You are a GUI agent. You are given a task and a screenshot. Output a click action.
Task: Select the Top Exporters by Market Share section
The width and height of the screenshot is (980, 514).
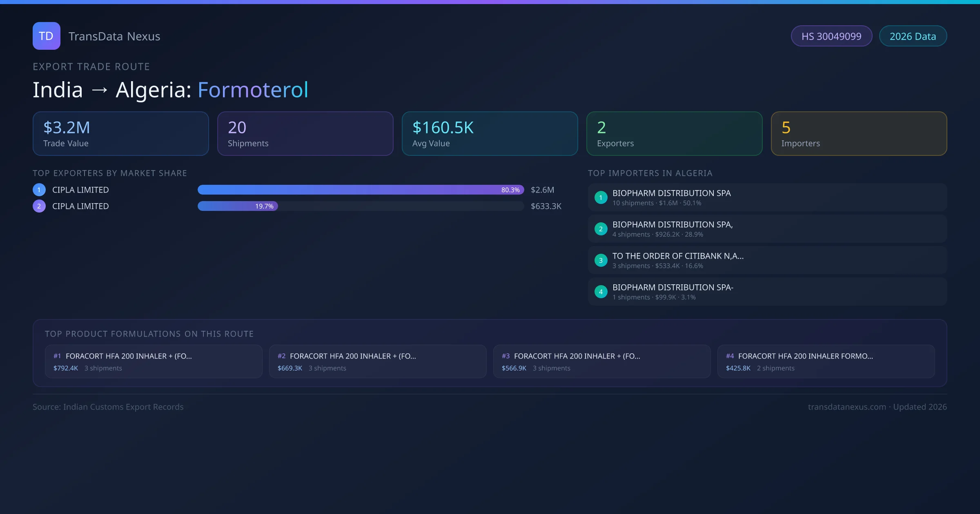coord(110,173)
